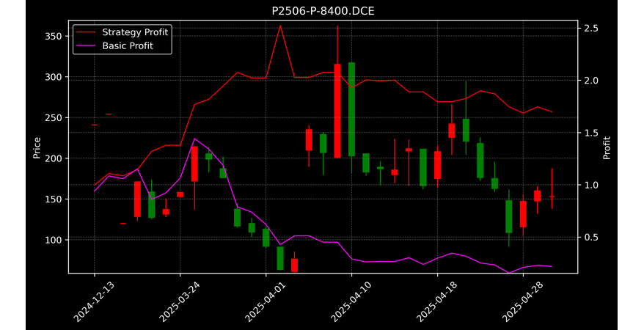Click the tall green candlestick at 2025-04-10
Screen dimensions: 644x330
(x=351, y=109)
